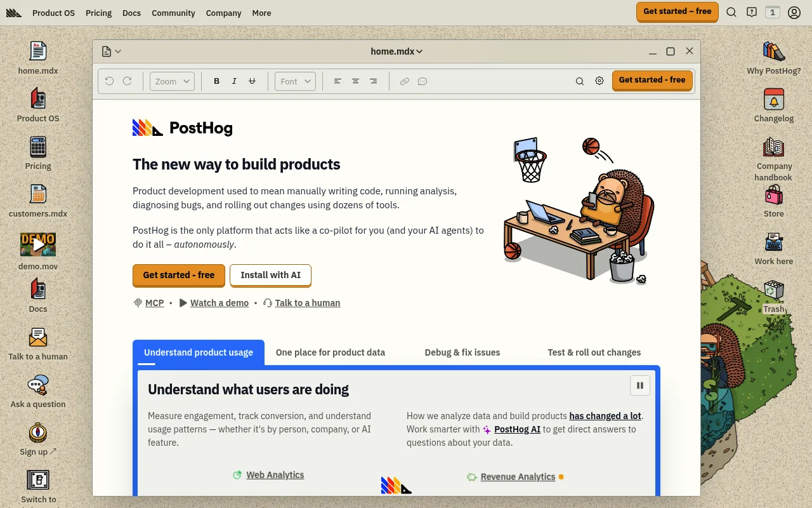Open the Product OS desktop icon
The height and width of the screenshot is (508, 812).
click(x=38, y=105)
